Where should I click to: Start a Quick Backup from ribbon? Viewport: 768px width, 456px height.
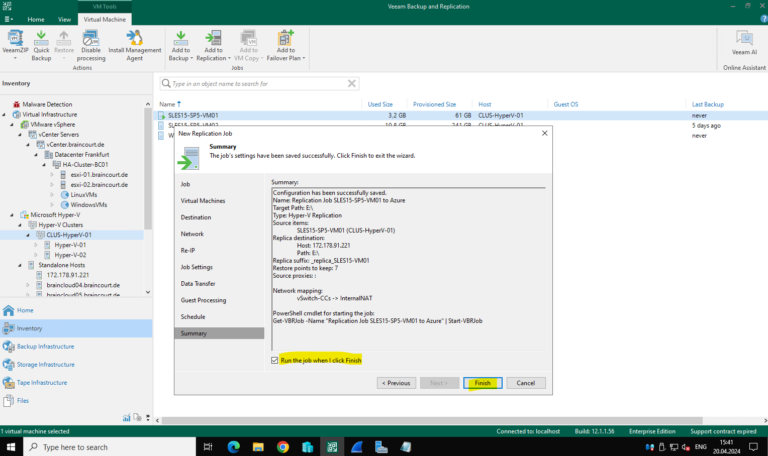click(41, 45)
